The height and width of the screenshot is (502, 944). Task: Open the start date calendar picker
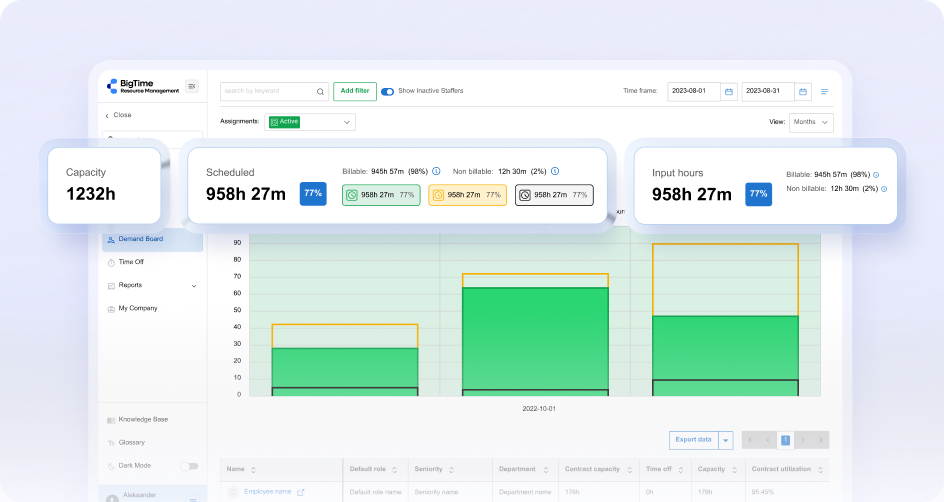click(729, 91)
